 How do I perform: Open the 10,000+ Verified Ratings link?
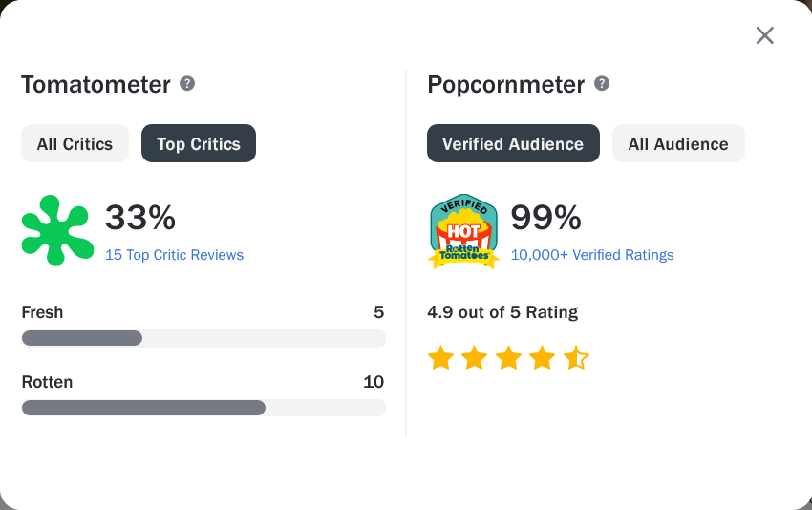[592, 255]
